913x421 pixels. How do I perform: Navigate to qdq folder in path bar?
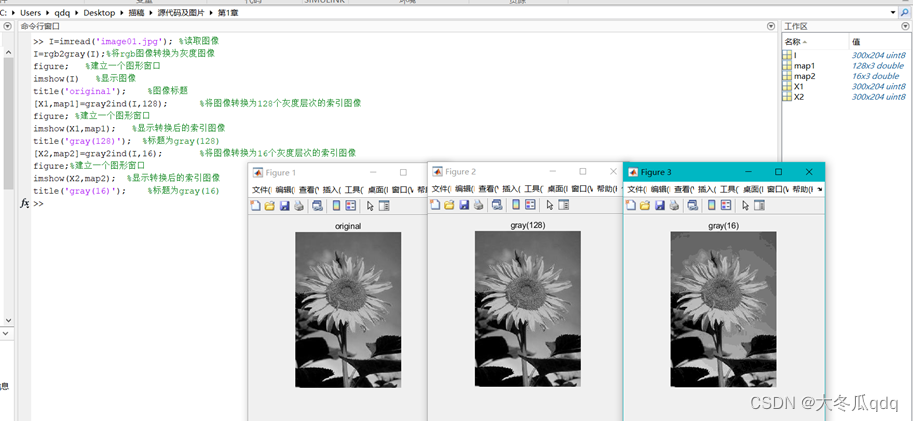click(x=63, y=12)
